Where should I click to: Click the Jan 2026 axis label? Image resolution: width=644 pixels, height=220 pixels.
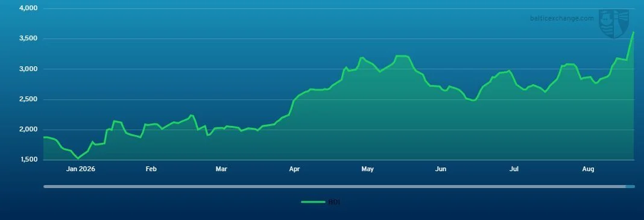click(81, 169)
